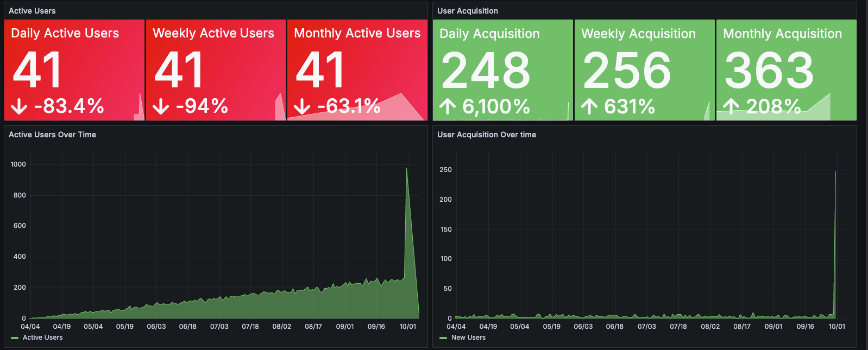Click the Daily Active Users value 41
Screen dimensions: 868x350
coord(37,70)
